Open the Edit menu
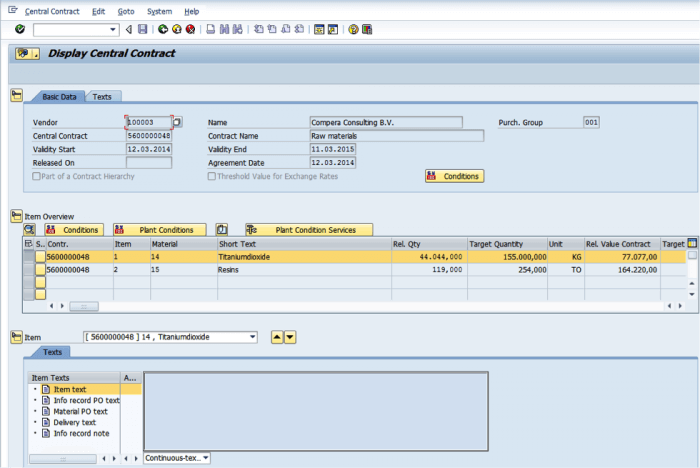 [x=98, y=11]
